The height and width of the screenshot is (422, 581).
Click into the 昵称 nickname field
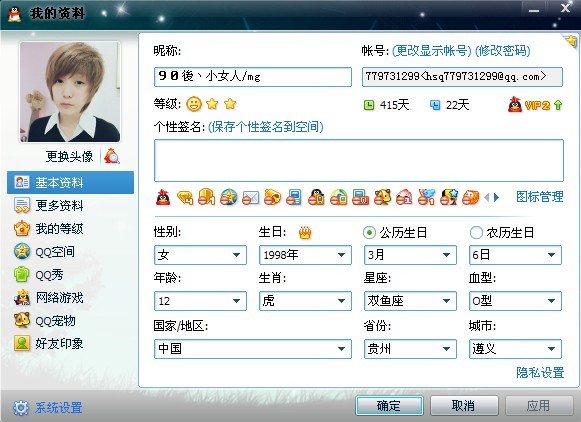click(x=253, y=77)
